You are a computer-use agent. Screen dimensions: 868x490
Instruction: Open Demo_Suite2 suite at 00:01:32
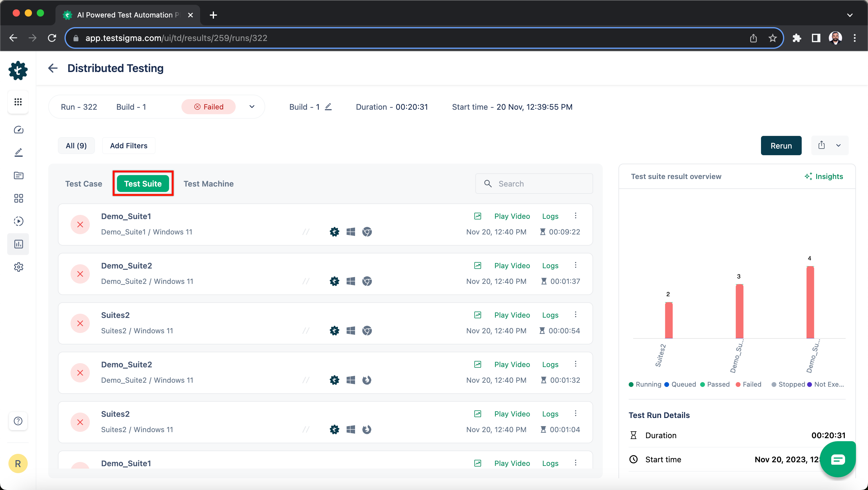click(x=126, y=365)
